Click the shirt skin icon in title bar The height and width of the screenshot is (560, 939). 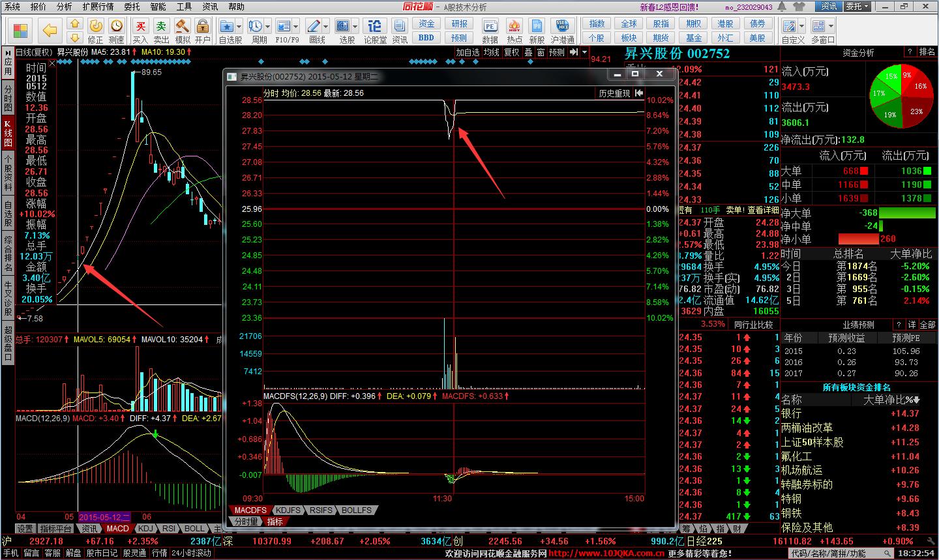coord(800,7)
